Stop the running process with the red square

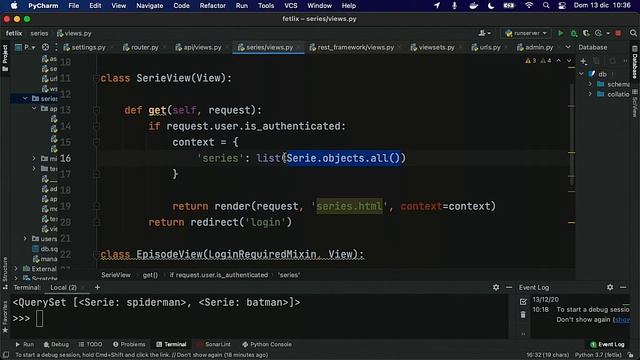pyautogui.click(x=618, y=33)
